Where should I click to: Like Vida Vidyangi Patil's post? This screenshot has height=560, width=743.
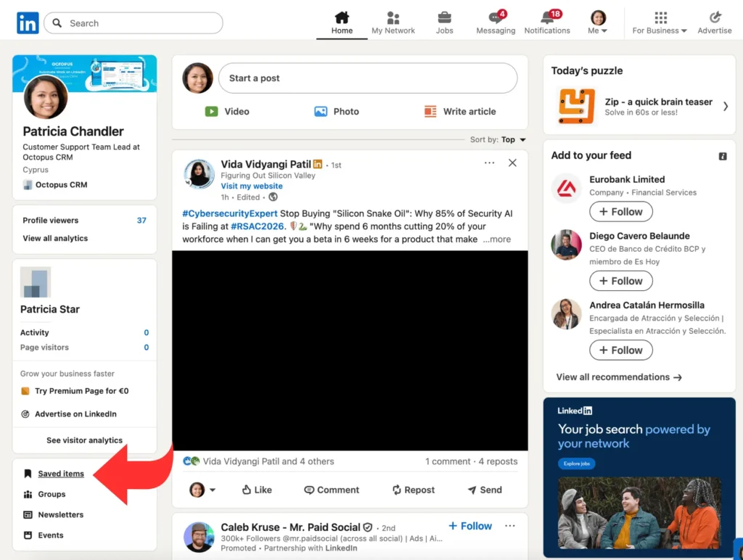pos(257,490)
